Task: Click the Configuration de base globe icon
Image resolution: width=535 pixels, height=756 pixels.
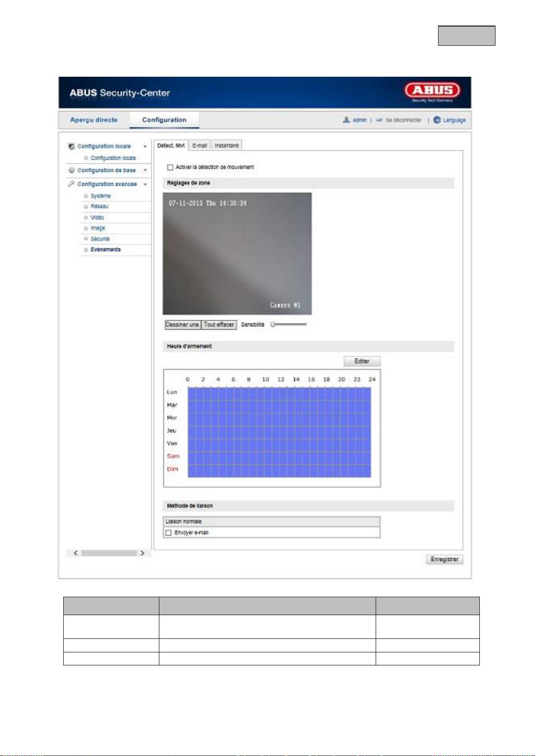Action: click(x=71, y=170)
